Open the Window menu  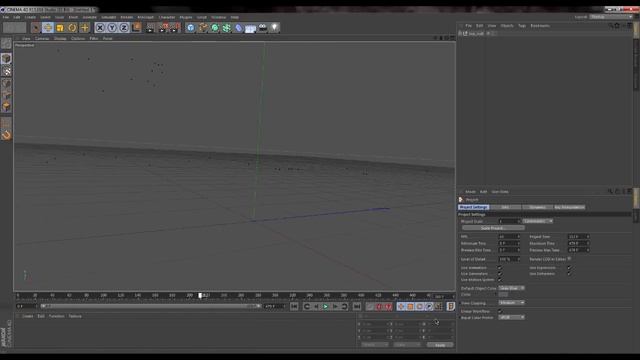click(x=218, y=17)
